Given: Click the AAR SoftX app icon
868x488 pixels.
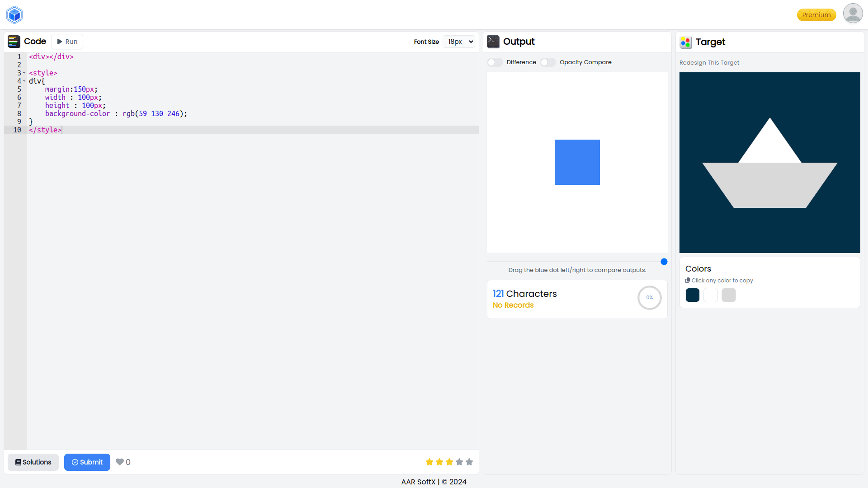Looking at the screenshot, I should pos(14,15).
